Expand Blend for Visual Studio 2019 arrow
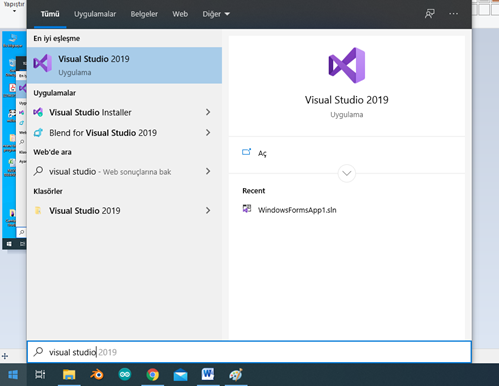Image resolution: width=499 pixels, height=386 pixels. point(208,133)
